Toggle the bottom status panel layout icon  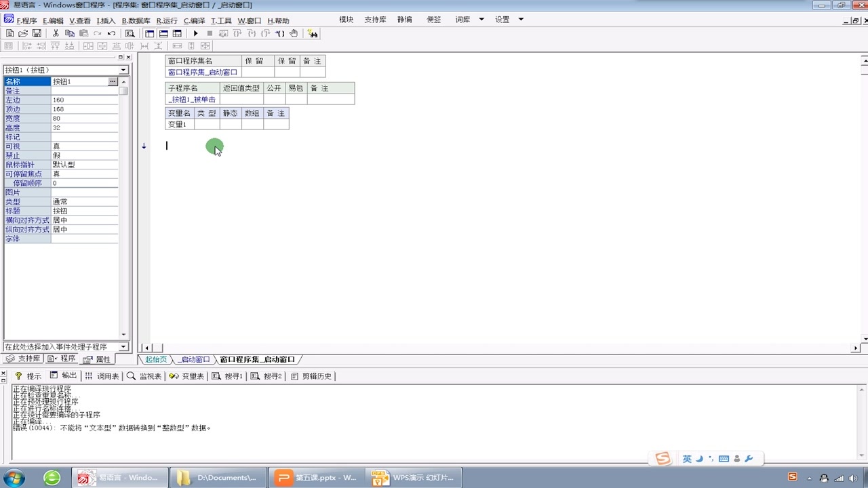pyautogui.click(x=163, y=33)
